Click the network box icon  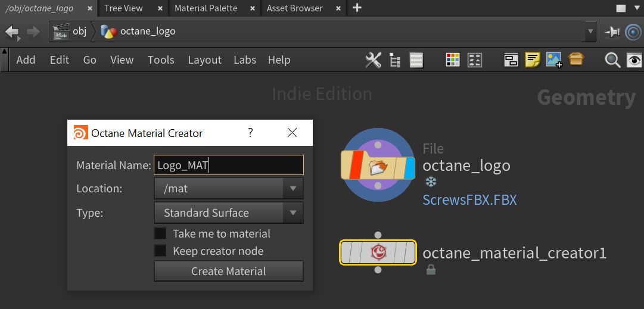point(511,60)
